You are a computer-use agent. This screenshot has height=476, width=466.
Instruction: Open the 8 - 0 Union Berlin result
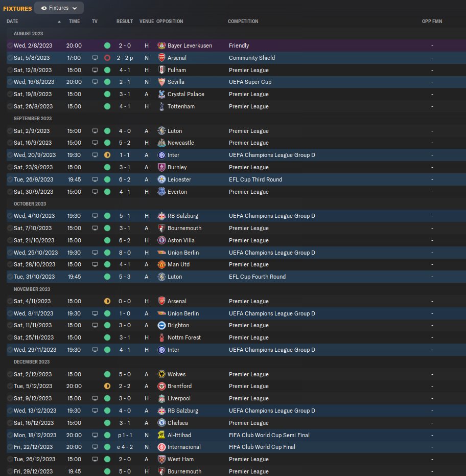(x=125, y=253)
